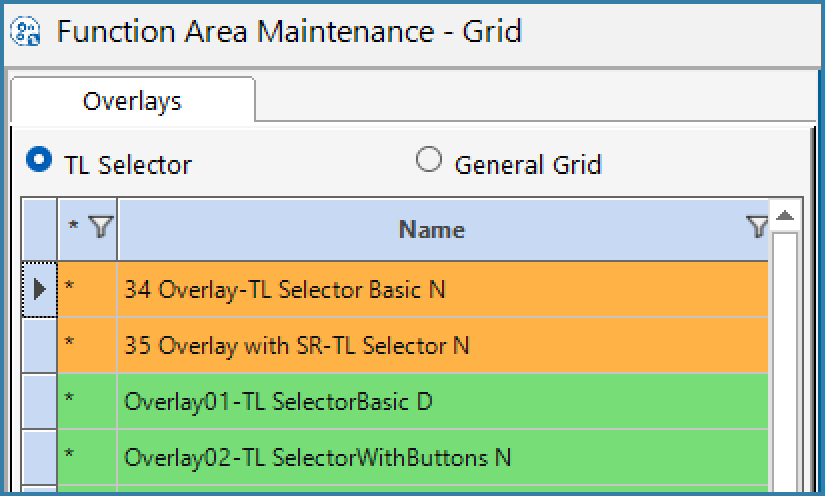Sort by the Name column header
Image resolution: width=825 pixels, height=496 pixels.
point(431,229)
